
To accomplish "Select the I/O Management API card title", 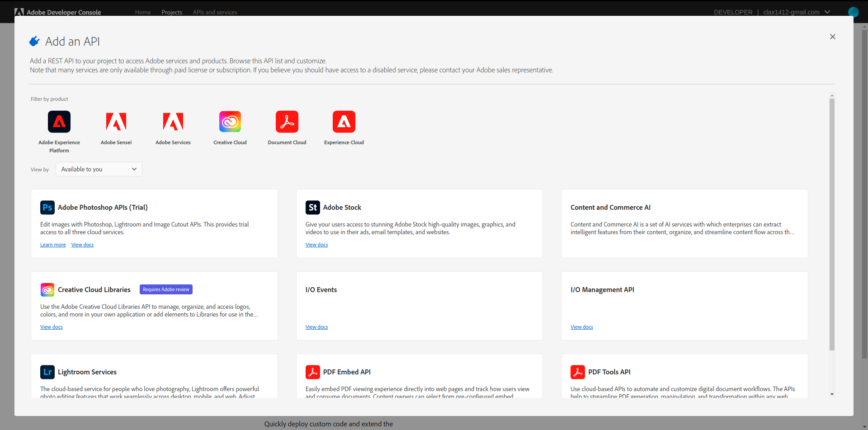I will point(602,290).
